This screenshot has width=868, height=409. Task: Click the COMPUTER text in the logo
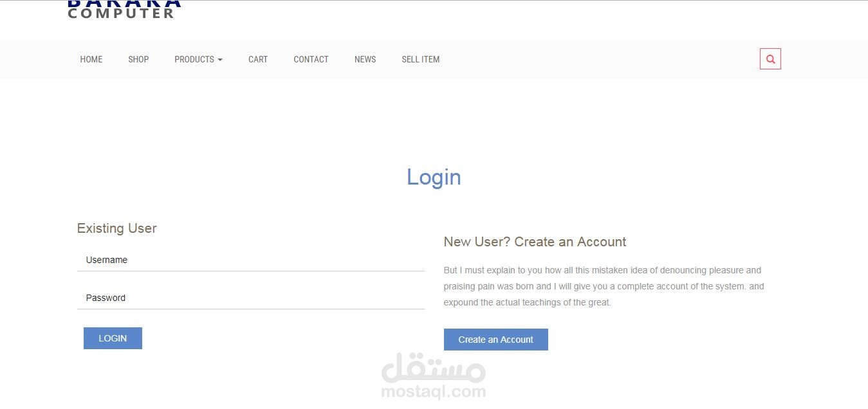pyautogui.click(x=121, y=14)
